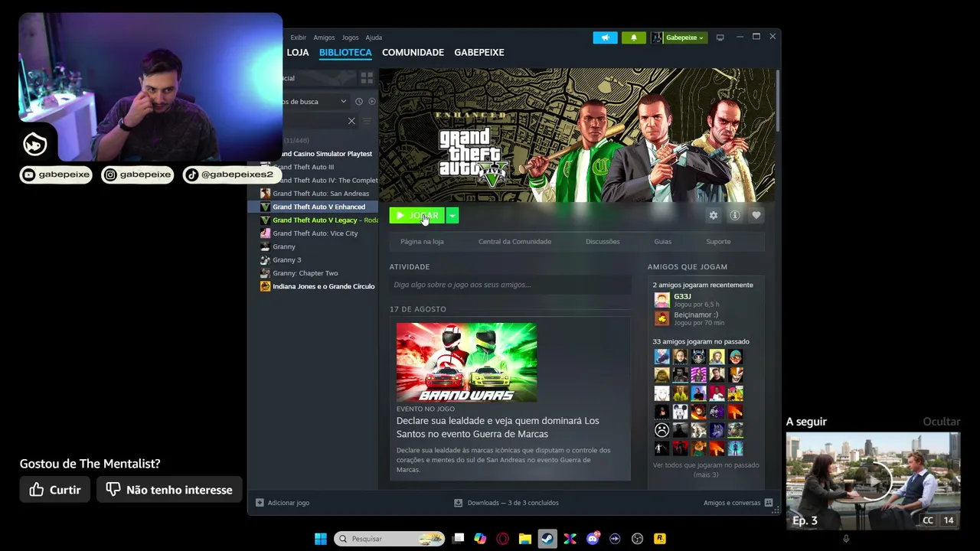Show game info icon
The width and height of the screenshot is (980, 551).
click(x=735, y=216)
